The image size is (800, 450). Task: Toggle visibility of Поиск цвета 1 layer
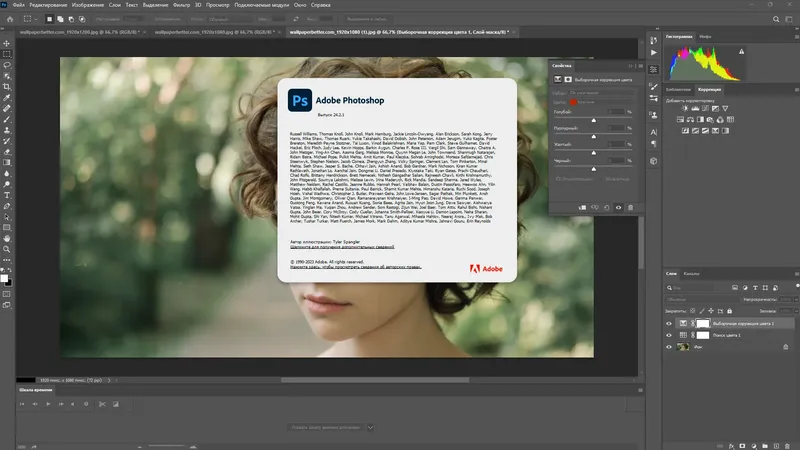pos(670,336)
